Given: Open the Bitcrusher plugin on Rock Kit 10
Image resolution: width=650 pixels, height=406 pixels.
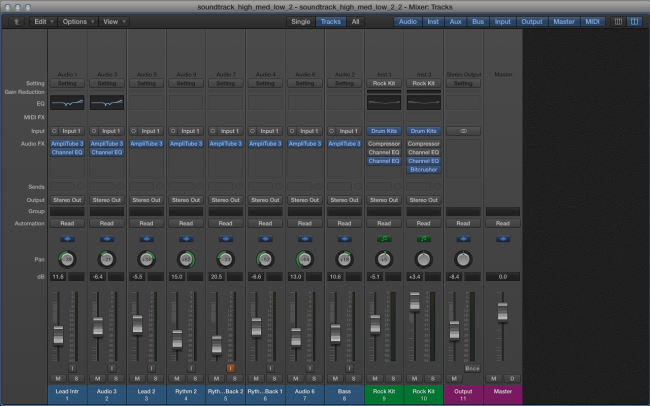Looking at the screenshot, I should (x=422, y=169).
